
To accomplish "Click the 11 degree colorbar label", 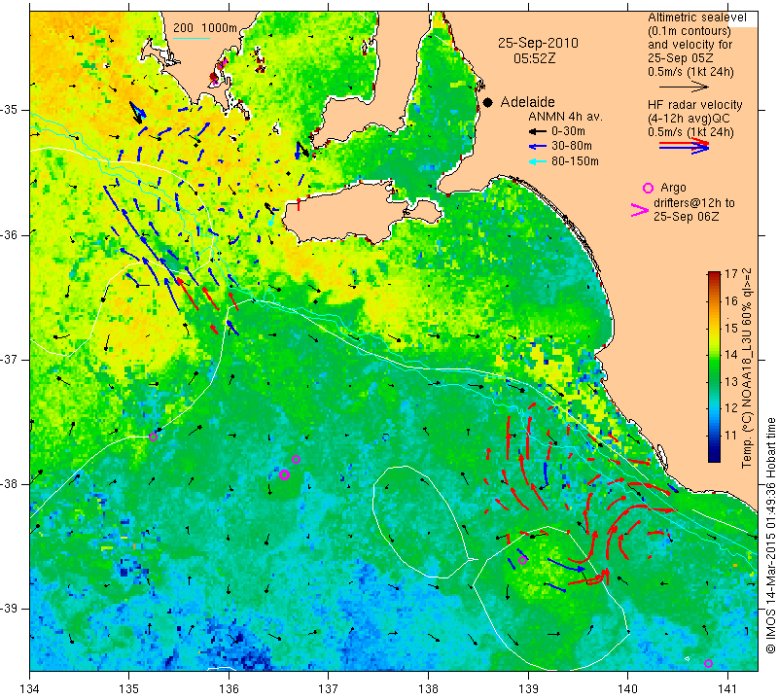I will pyautogui.click(x=731, y=436).
